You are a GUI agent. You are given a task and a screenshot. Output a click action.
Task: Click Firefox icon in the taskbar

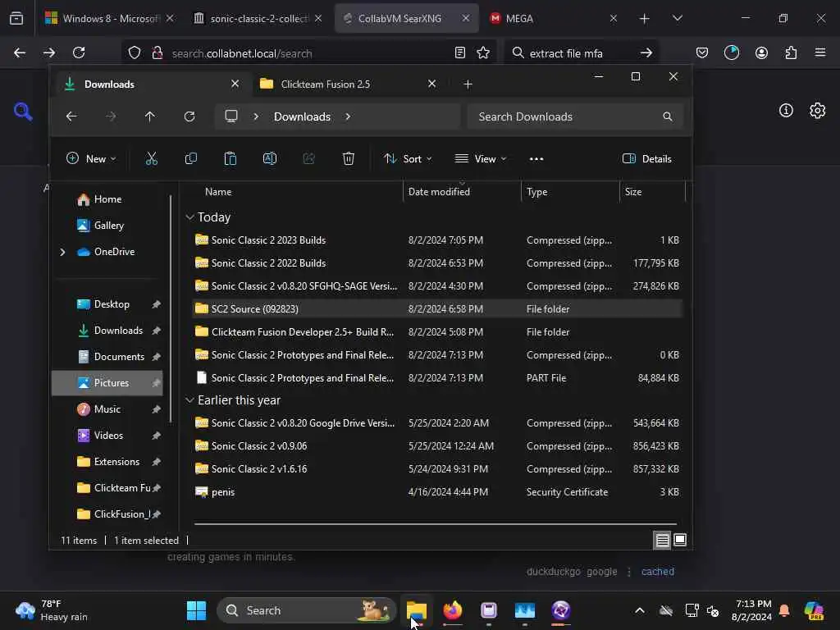[x=453, y=610]
